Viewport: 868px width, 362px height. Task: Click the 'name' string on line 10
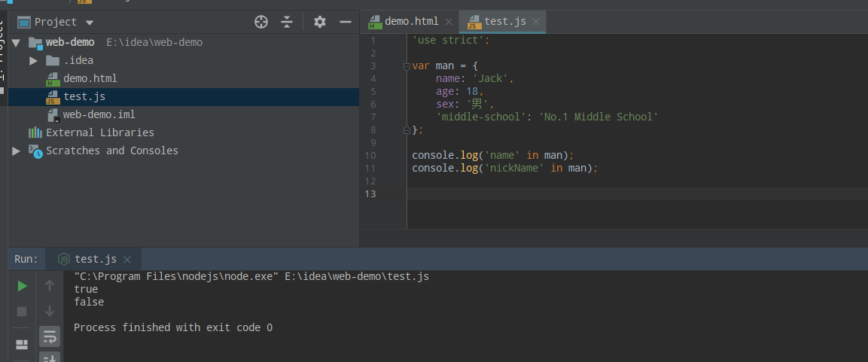click(x=502, y=156)
